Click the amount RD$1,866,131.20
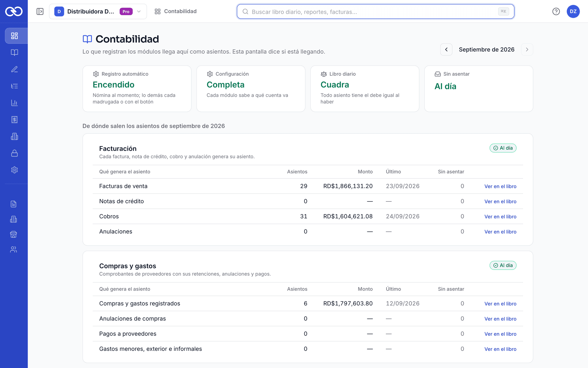This screenshot has width=588, height=368. 348,186
